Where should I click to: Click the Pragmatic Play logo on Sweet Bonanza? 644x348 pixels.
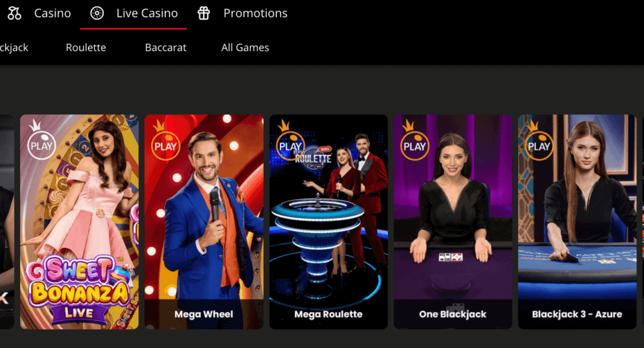click(41, 140)
